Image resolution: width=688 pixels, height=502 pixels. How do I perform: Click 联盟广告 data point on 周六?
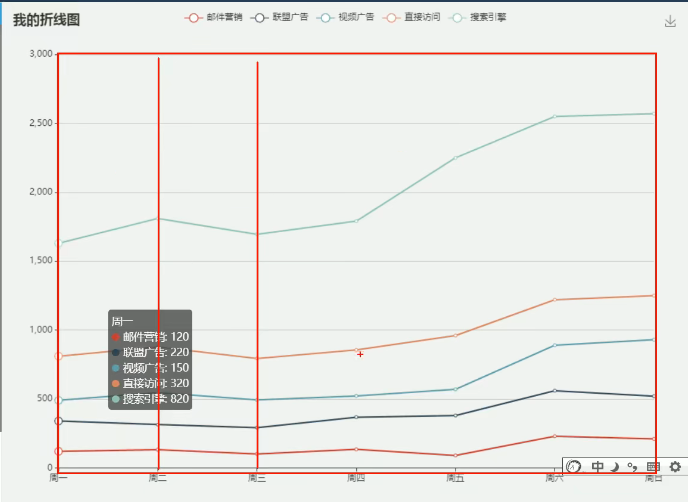[x=555, y=391]
